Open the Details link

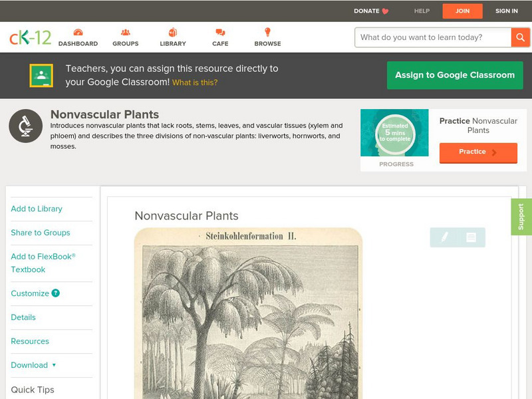pos(23,317)
